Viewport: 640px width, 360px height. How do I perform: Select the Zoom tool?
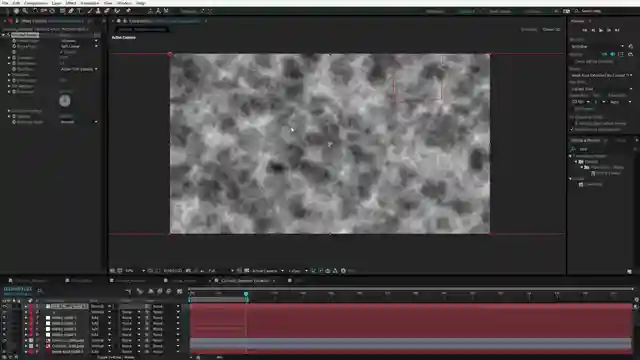pyautogui.click(x=25, y=11)
